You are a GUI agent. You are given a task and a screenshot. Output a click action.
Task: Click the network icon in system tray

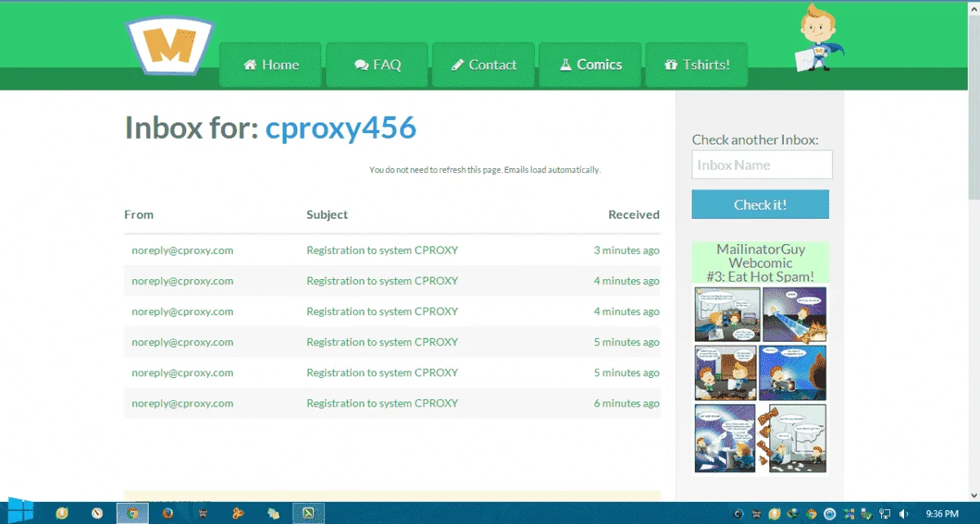point(885,514)
